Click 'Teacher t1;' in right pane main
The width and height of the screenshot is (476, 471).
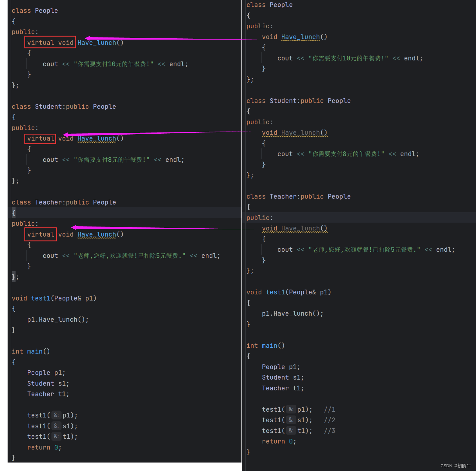(x=283, y=388)
